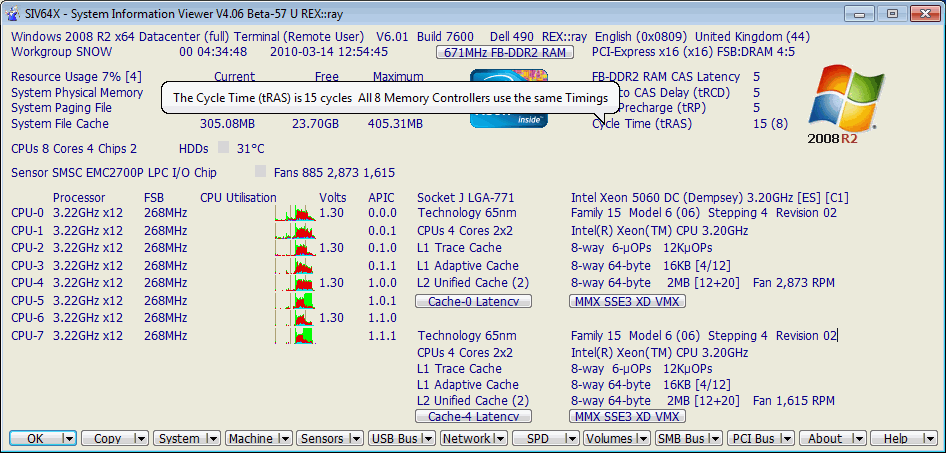The height and width of the screenshot is (453, 946).
Task: Click the HDDs temperature color indicator
Action: tap(224, 148)
